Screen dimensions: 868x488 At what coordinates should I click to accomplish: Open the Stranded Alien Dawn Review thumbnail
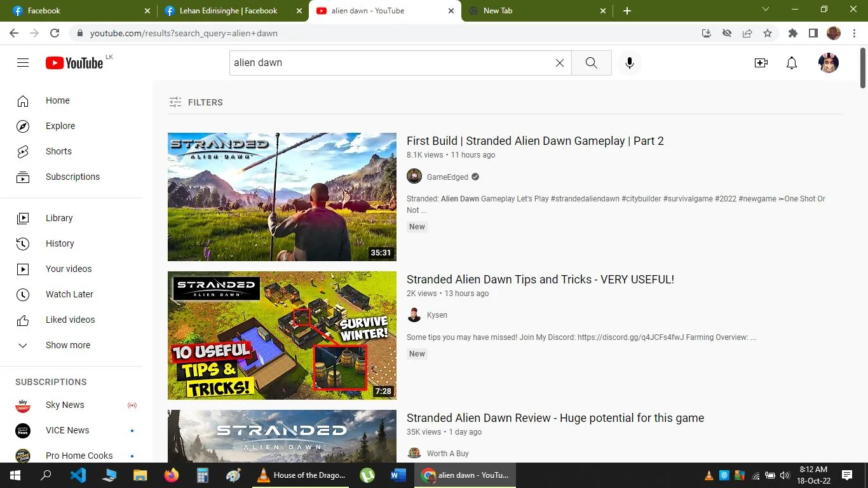282,437
